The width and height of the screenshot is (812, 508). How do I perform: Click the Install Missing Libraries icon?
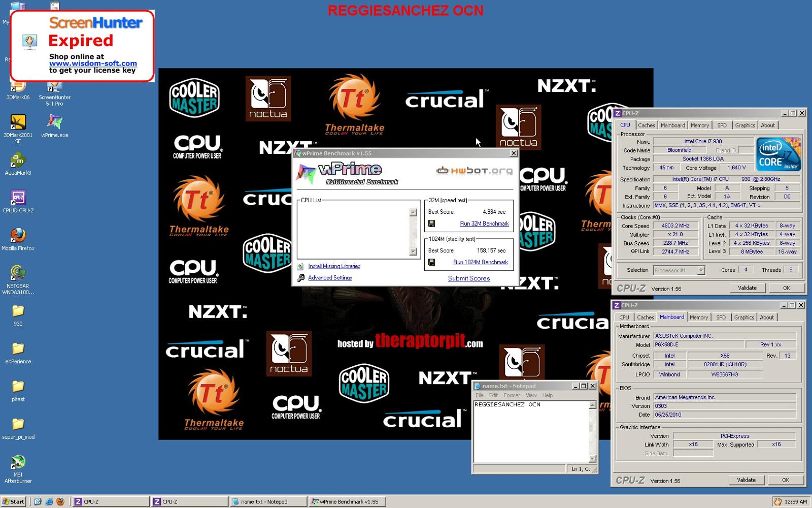tap(300, 266)
